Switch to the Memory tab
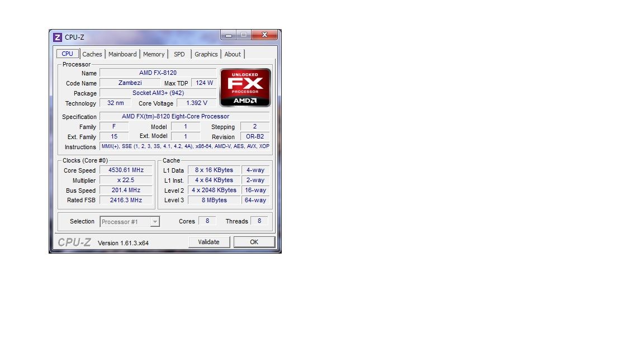 coord(154,54)
